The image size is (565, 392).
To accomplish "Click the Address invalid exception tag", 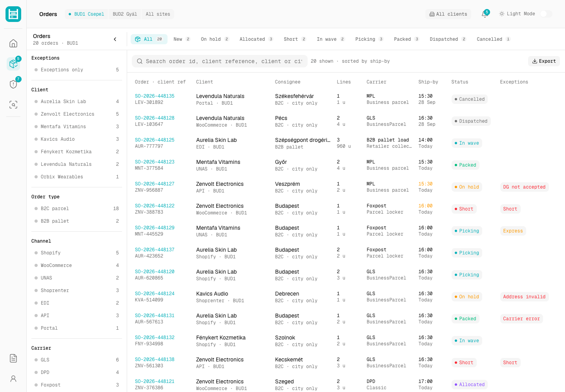I will [x=524, y=297].
